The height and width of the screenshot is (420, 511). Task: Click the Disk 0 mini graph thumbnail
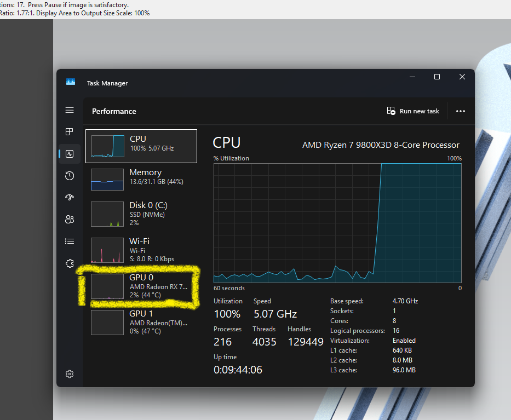point(107,214)
